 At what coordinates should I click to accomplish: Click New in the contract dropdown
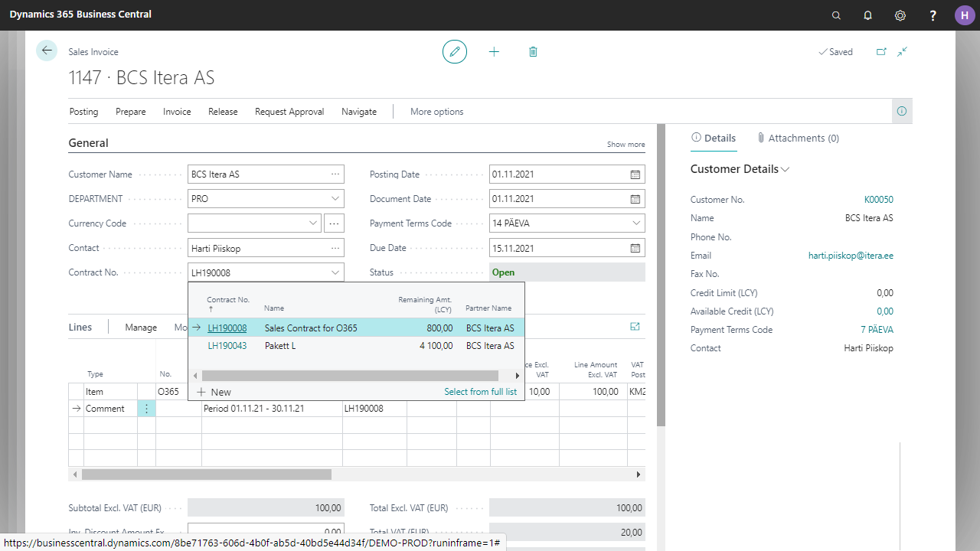pyautogui.click(x=214, y=392)
